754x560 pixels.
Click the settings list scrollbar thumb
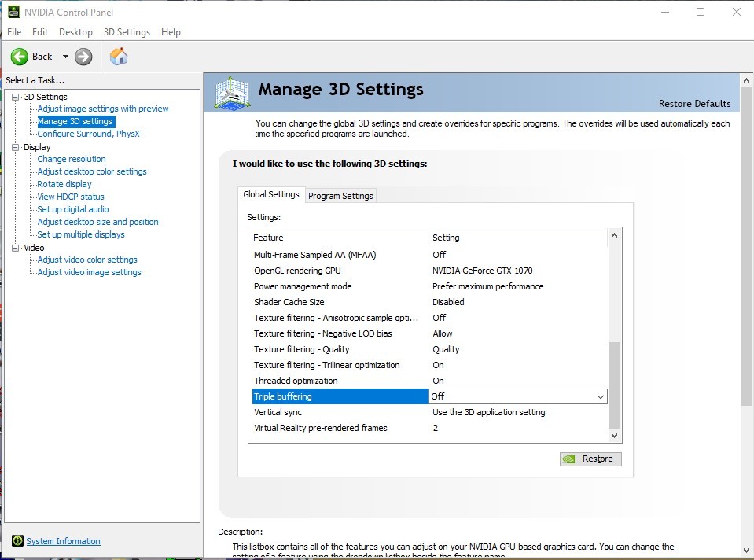click(614, 385)
